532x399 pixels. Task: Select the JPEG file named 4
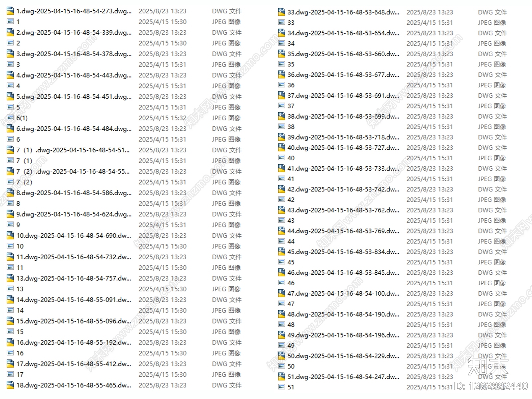(x=18, y=86)
